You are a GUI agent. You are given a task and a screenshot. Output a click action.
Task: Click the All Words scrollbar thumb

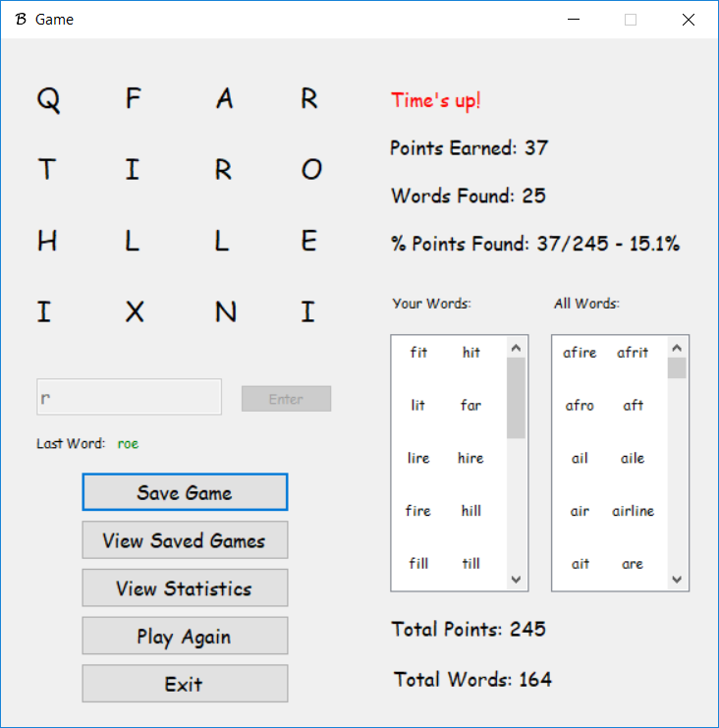point(677,368)
